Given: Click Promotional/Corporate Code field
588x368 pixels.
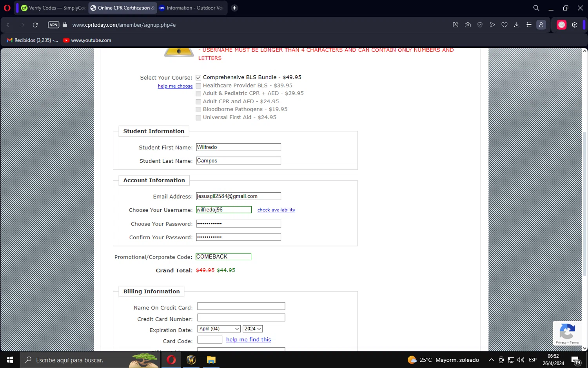Looking at the screenshot, I should pos(223,257).
